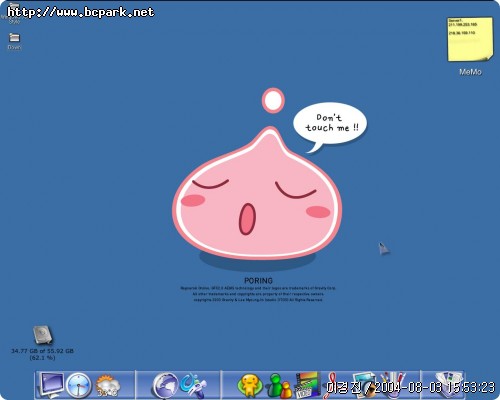The image size is (500, 400).
Task: Click the 'Down' folder label text
Action: click(x=14, y=47)
